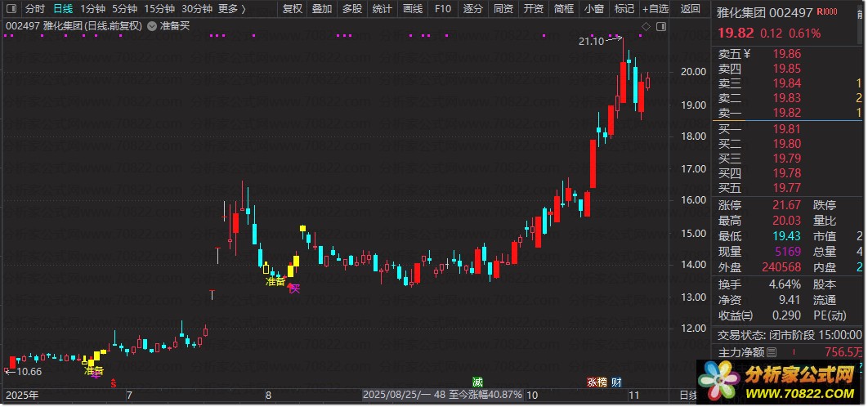Click the diamond icon above the chart
Viewport: 868px width, 407px height.
point(646,26)
